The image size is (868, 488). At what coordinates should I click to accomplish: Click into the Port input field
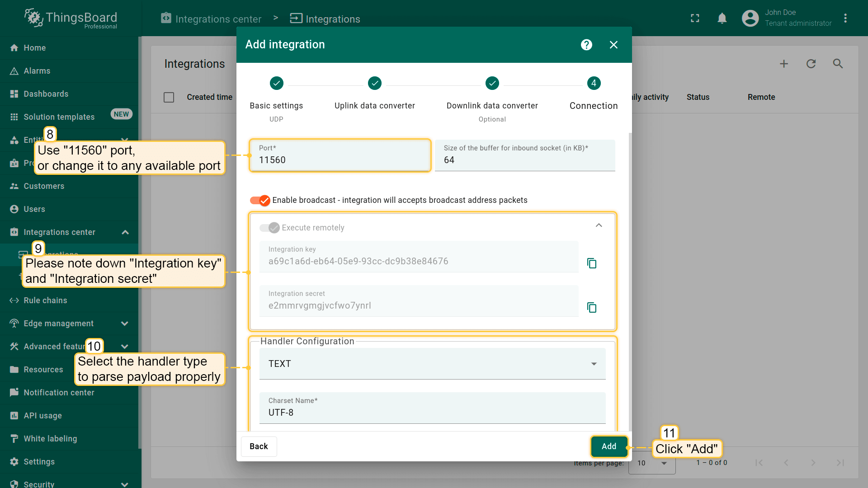[340, 160]
